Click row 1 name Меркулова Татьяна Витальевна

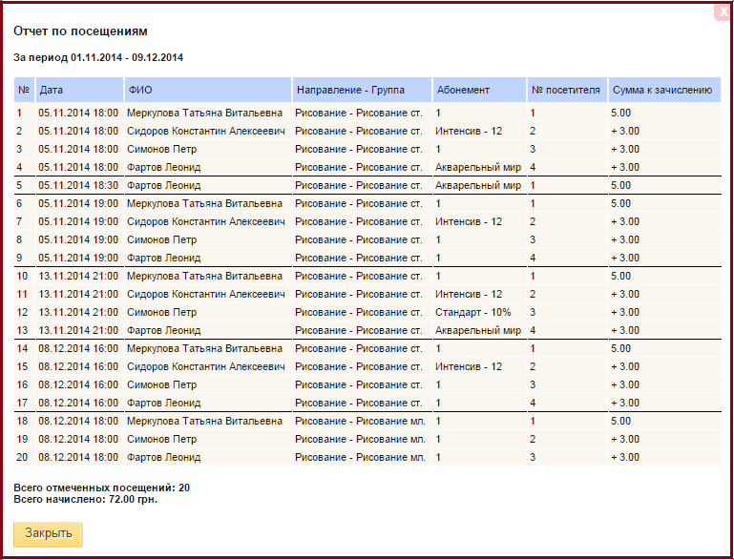[x=204, y=113]
